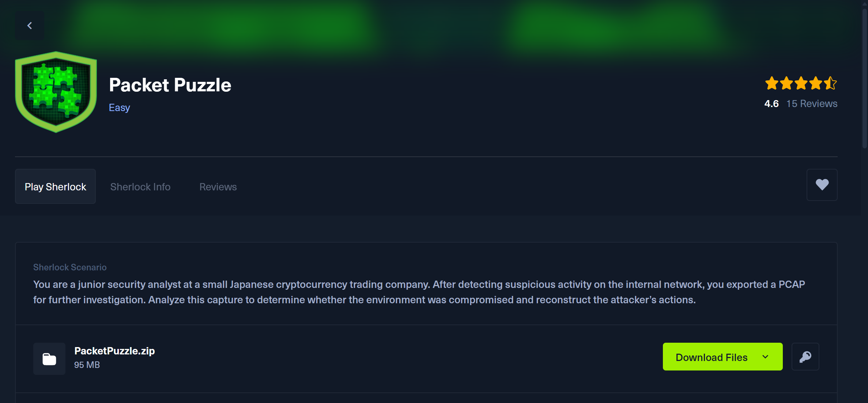Expand the Download Files dropdown arrow
This screenshot has height=403, width=868.
(x=766, y=357)
